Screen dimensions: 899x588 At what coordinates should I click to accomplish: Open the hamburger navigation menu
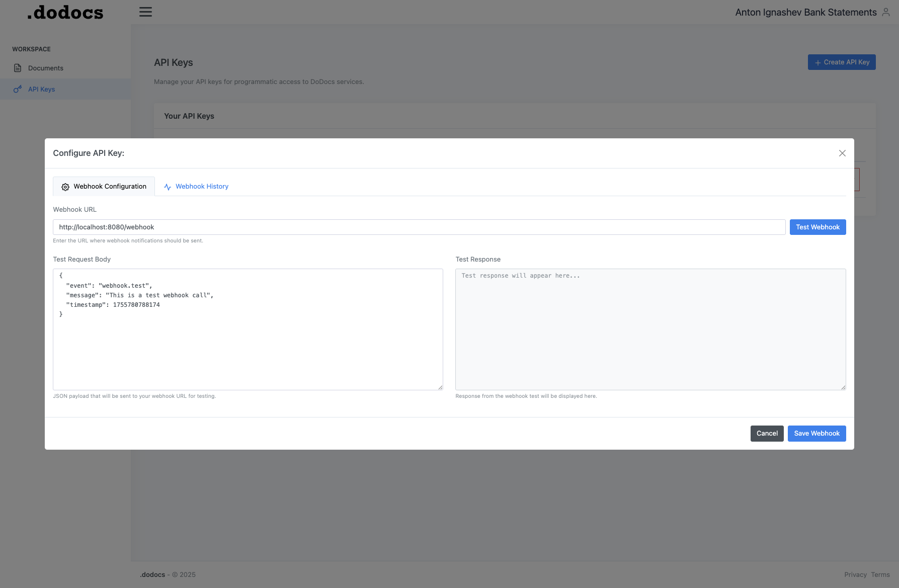[x=145, y=12]
